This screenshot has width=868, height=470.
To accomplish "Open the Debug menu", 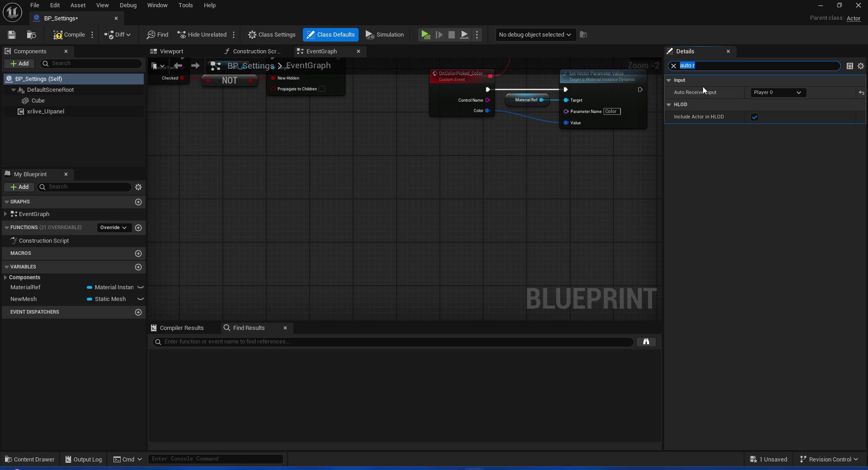I will [x=128, y=5].
